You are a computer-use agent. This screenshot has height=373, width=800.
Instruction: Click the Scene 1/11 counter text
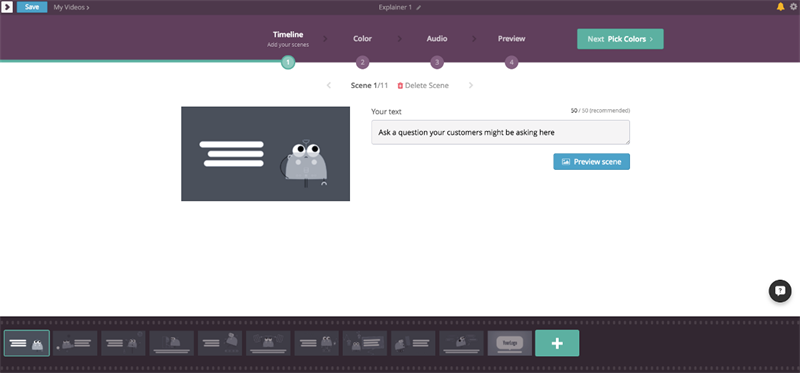[x=369, y=85]
